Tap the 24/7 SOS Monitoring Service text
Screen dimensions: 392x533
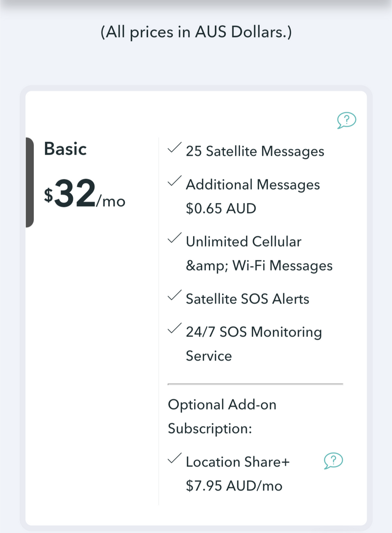pyautogui.click(x=253, y=344)
